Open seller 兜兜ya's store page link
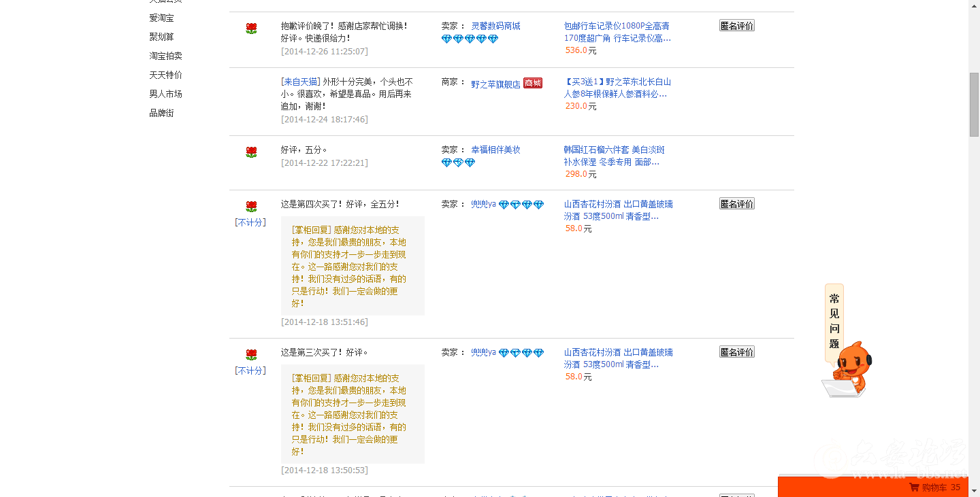The image size is (980, 497). tap(483, 204)
